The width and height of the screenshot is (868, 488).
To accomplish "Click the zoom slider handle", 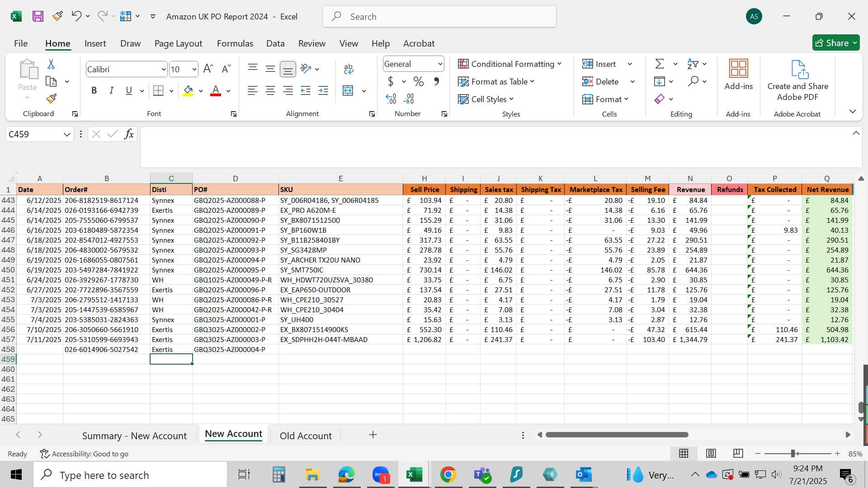I will (x=793, y=453).
